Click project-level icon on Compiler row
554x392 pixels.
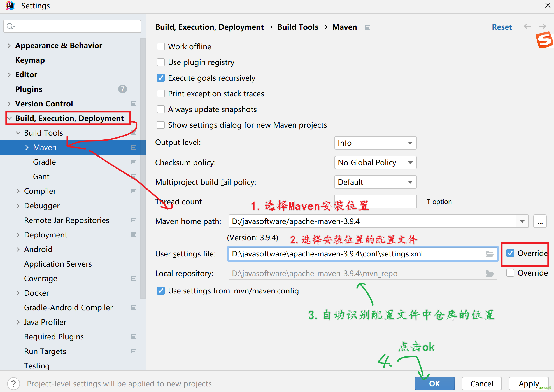(134, 191)
